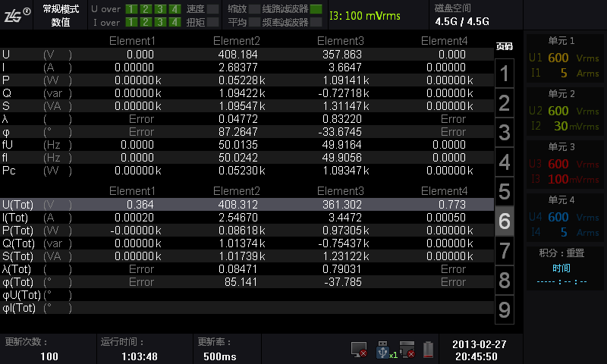607x364 pixels.
Task: Click the battery status icon
Action: (428, 350)
